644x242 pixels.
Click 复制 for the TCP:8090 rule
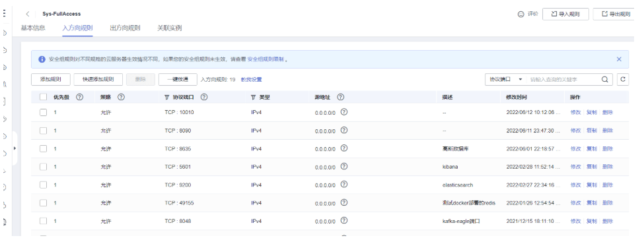pos(591,131)
